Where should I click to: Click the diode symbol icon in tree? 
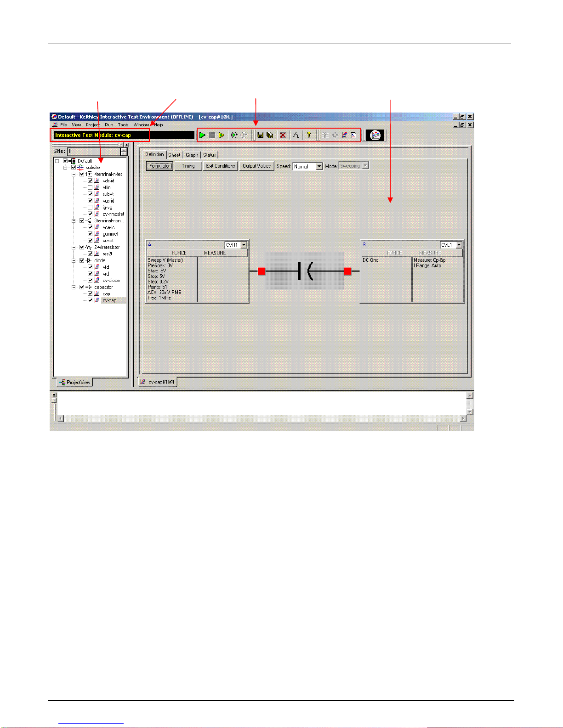(89, 260)
